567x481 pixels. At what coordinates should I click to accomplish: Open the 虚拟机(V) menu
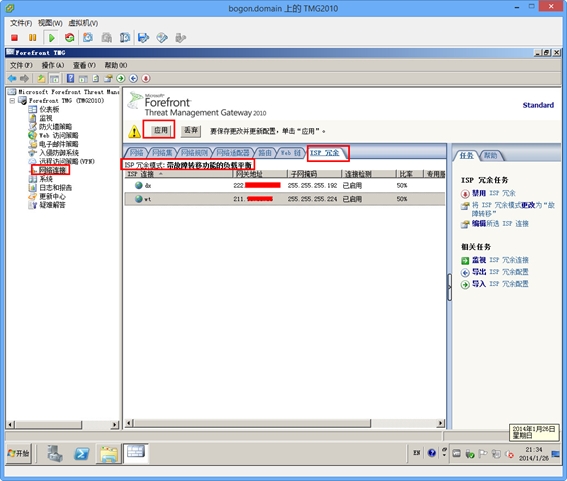click(83, 23)
